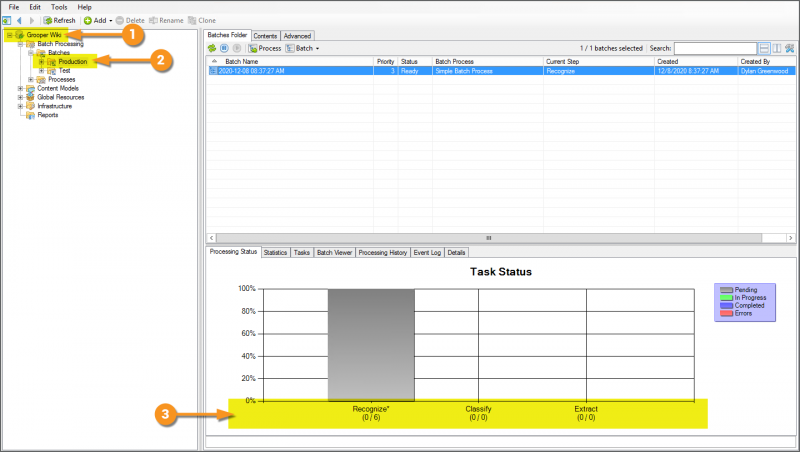
Task: Go back with the blue left arrow
Action: pyautogui.click(x=19, y=20)
